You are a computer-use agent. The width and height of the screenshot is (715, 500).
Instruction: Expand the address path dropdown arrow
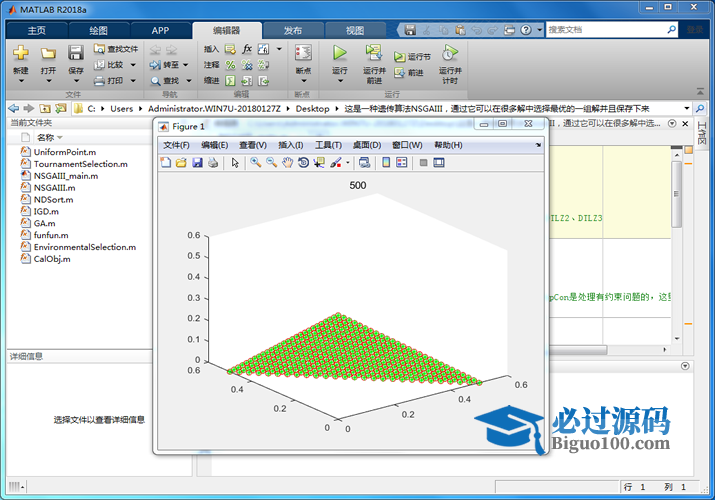(687, 108)
